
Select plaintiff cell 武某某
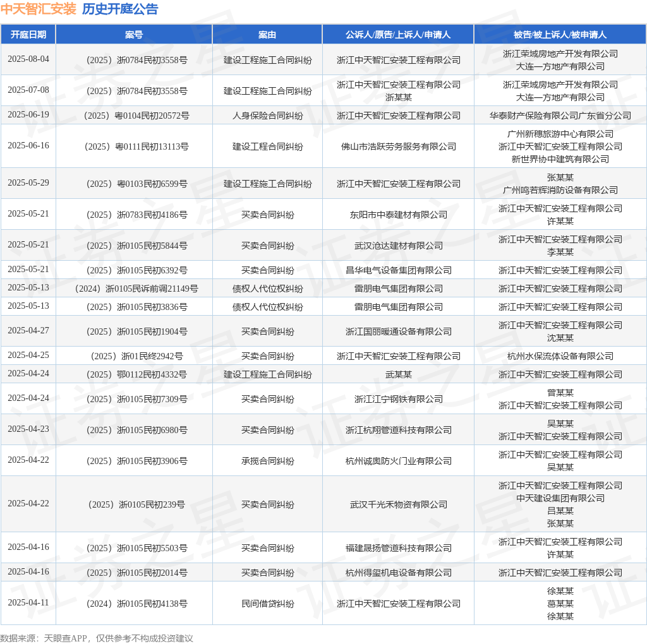398,374
